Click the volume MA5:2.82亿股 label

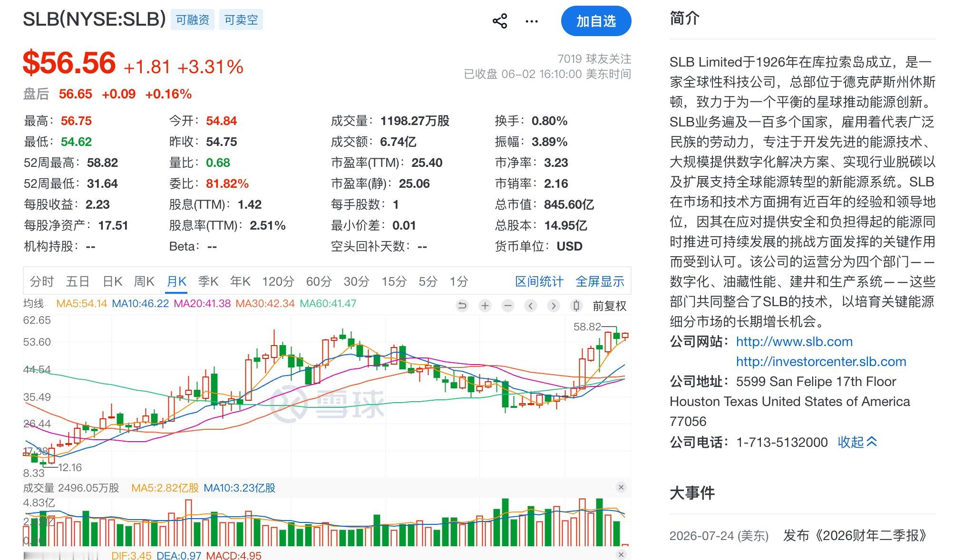click(165, 488)
